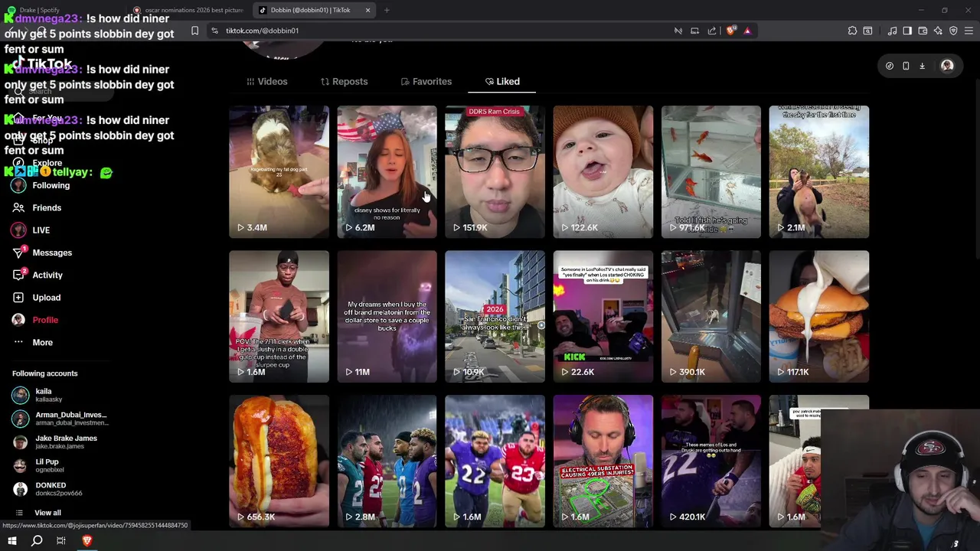Open the pig outdoors video with 2.1M views
This screenshot has height=551, width=980.
[819, 172]
